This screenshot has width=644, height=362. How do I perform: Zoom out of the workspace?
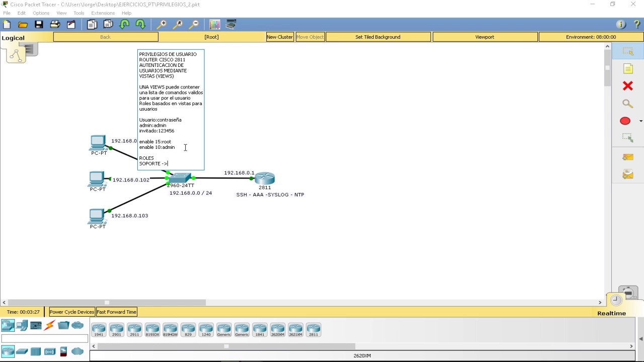click(x=194, y=24)
